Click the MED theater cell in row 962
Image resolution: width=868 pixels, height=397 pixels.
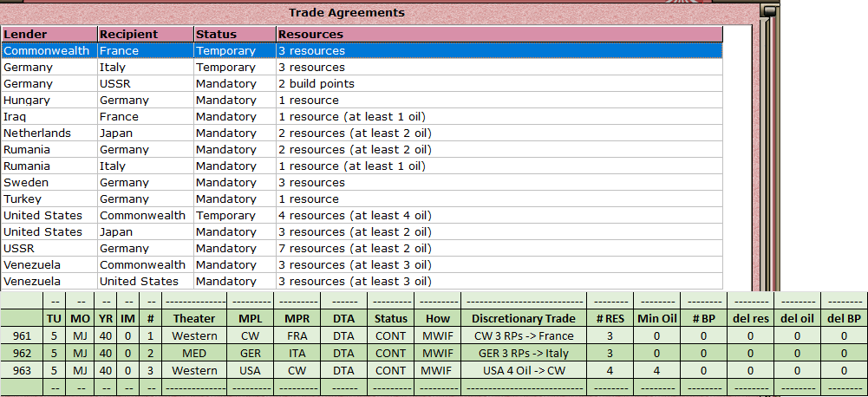pyautogui.click(x=193, y=354)
